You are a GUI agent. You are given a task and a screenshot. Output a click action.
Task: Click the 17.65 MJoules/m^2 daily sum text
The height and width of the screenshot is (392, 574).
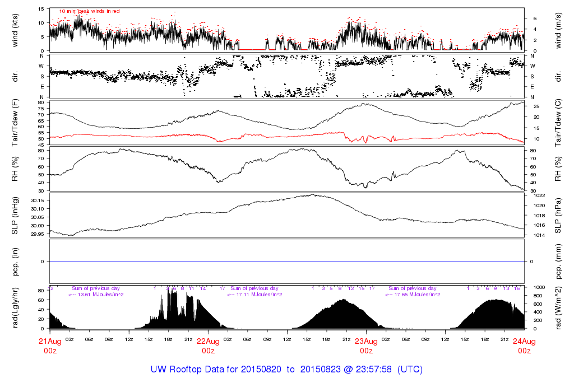pyautogui.click(x=413, y=295)
